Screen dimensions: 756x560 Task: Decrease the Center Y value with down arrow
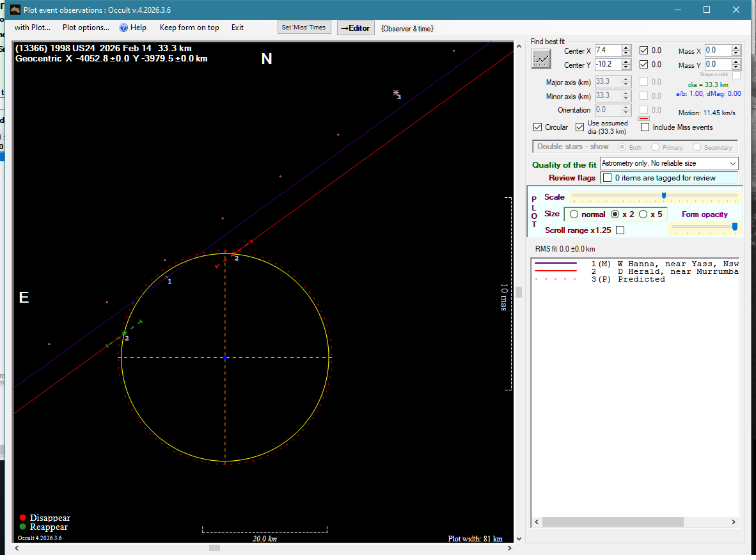[626, 68]
